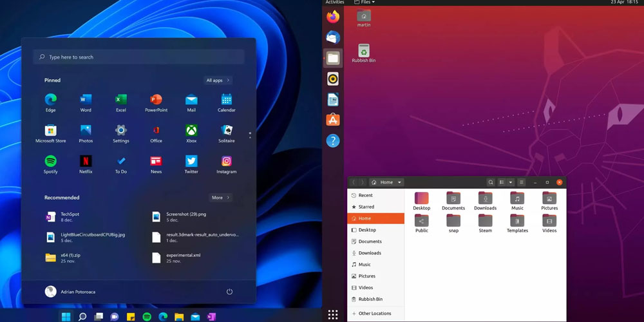The height and width of the screenshot is (322, 644).
Task: Select Home in Files sidebar
Action: pos(376,218)
